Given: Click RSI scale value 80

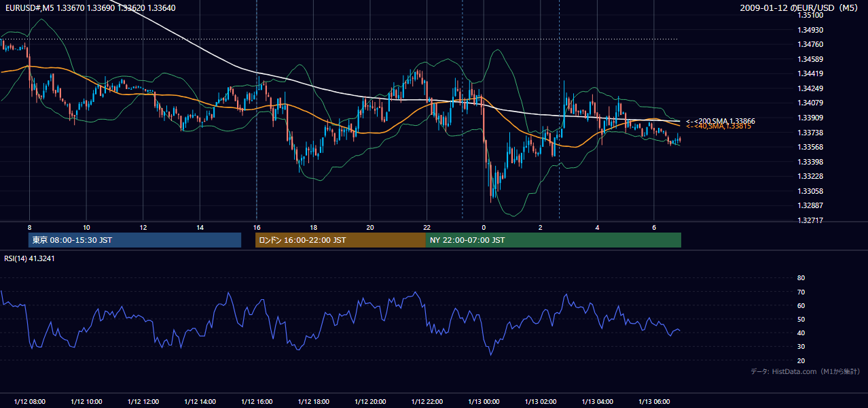Looking at the screenshot, I should click(801, 278).
